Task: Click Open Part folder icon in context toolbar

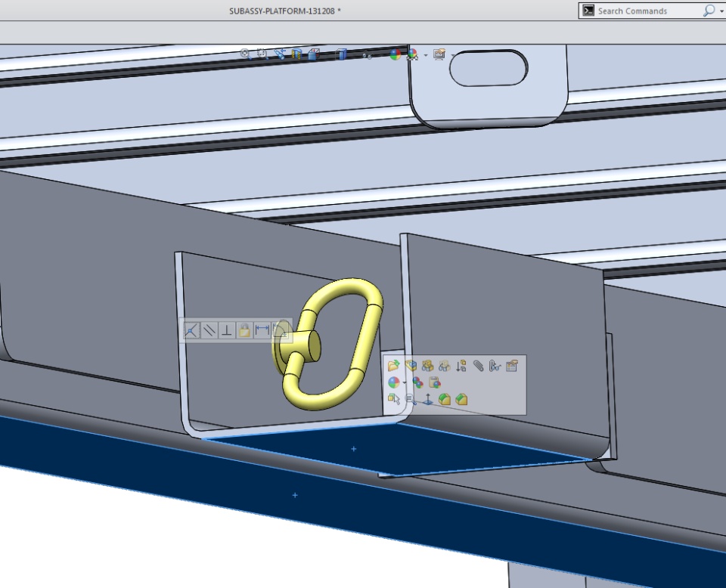Action: pos(393,366)
